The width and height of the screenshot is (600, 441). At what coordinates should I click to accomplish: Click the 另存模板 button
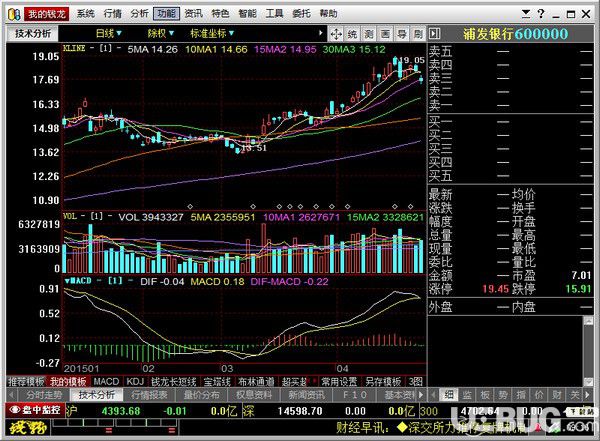coord(383,381)
